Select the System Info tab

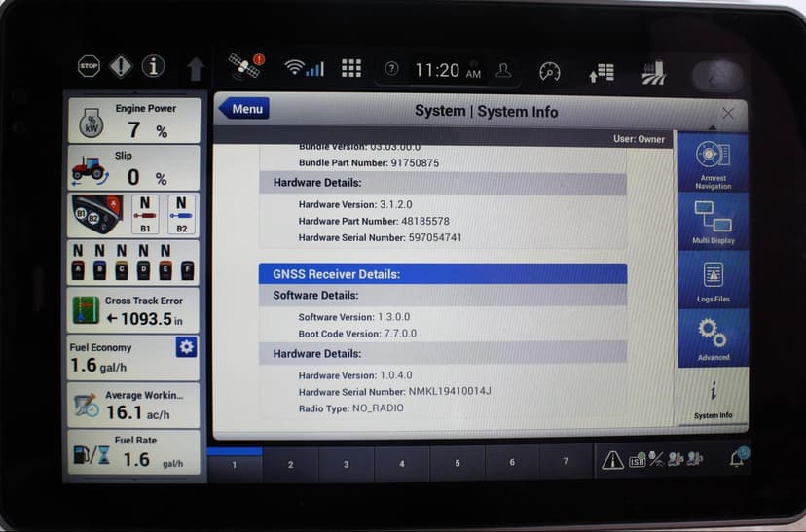tap(713, 397)
